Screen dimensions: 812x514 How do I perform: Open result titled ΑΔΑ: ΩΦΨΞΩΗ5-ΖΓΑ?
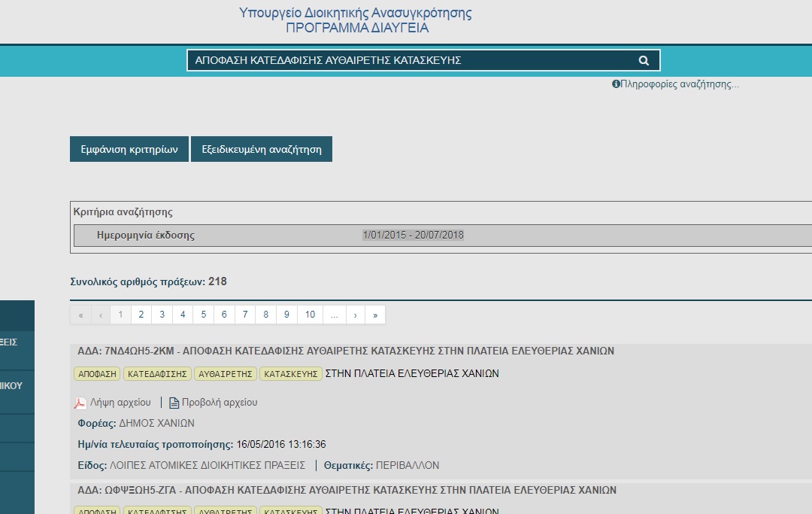tap(346, 491)
